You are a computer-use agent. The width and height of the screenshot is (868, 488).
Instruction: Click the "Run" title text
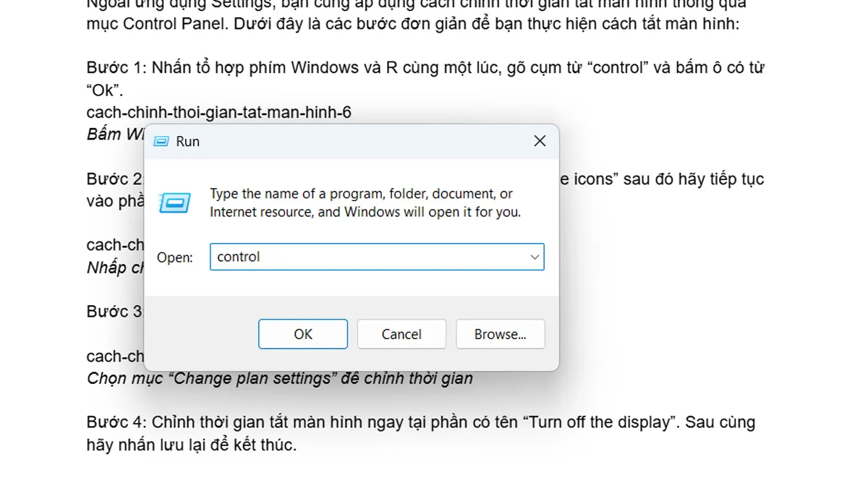(187, 141)
